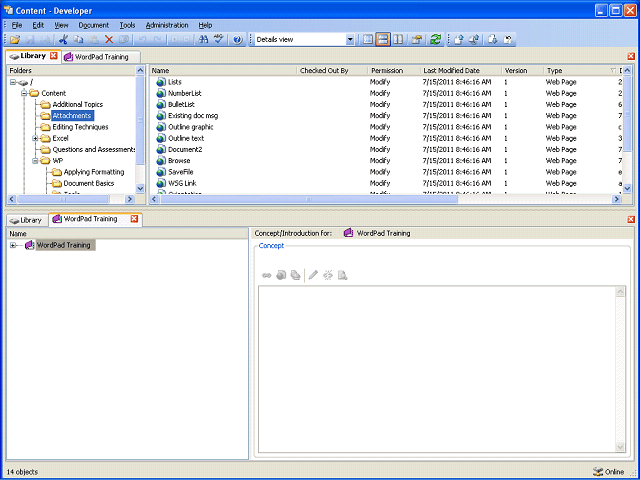Toggle the horizontal split layout button
This screenshot has width=640, height=480.
383,40
